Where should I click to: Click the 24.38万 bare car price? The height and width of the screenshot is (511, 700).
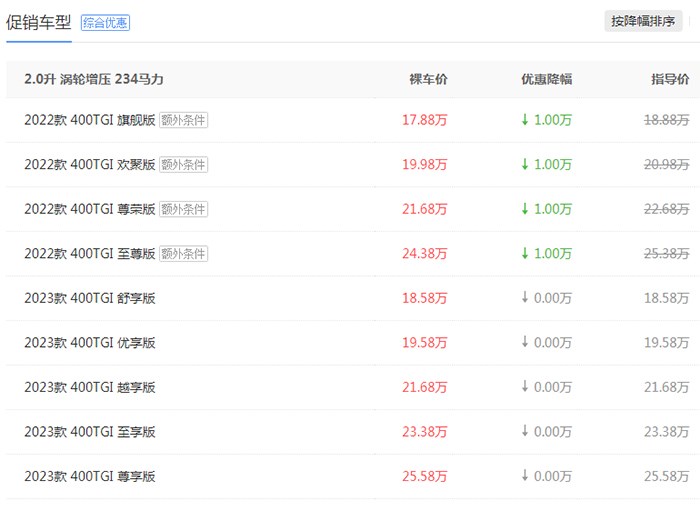tap(425, 253)
